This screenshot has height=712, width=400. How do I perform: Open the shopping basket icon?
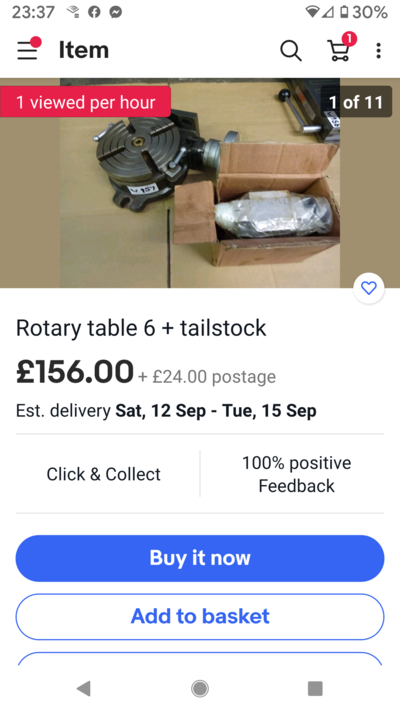click(x=341, y=48)
